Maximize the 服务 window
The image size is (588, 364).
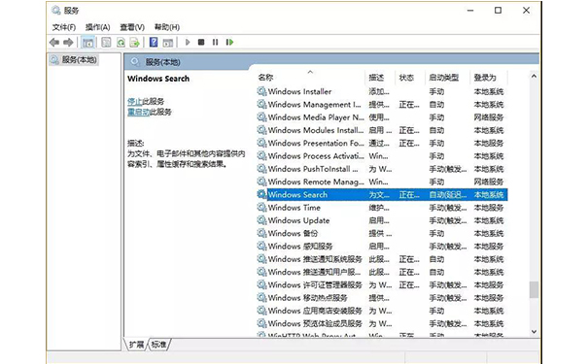[498, 11]
